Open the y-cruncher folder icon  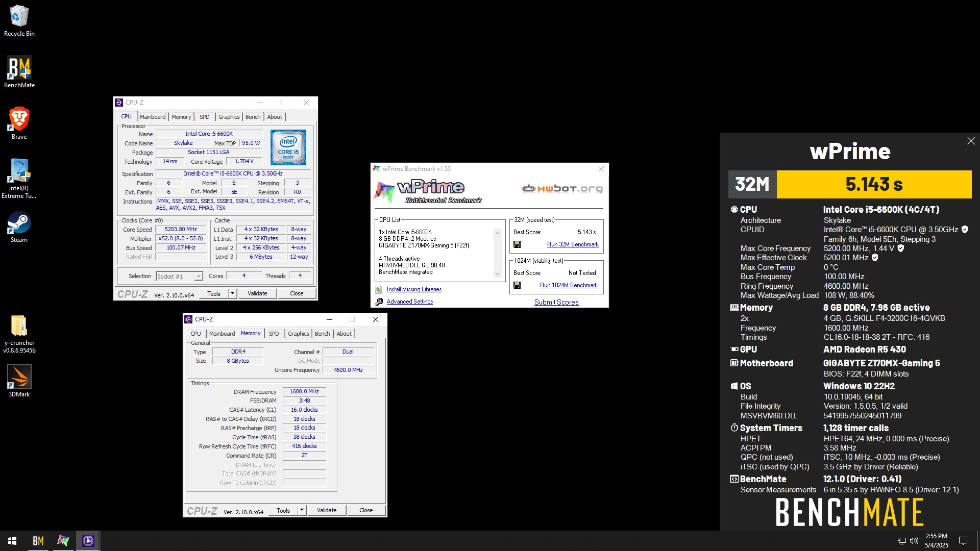(x=19, y=334)
